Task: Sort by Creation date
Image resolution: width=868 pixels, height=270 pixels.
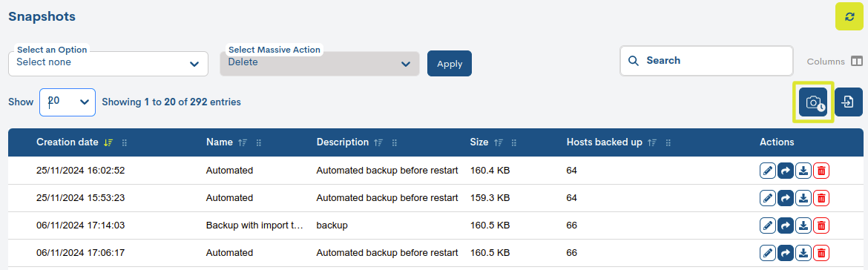Action: coord(108,142)
